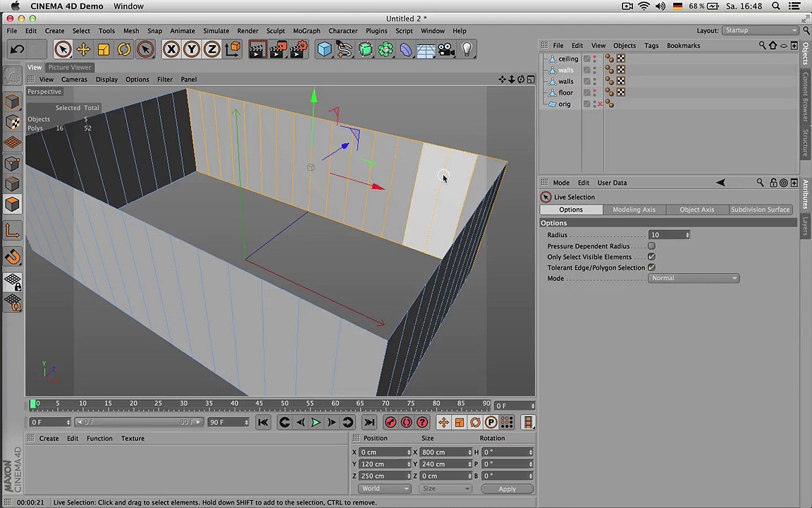The width and height of the screenshot is (812, 508).
Task: Toggle the Snap magnet icon
Action: coord(13,257)
